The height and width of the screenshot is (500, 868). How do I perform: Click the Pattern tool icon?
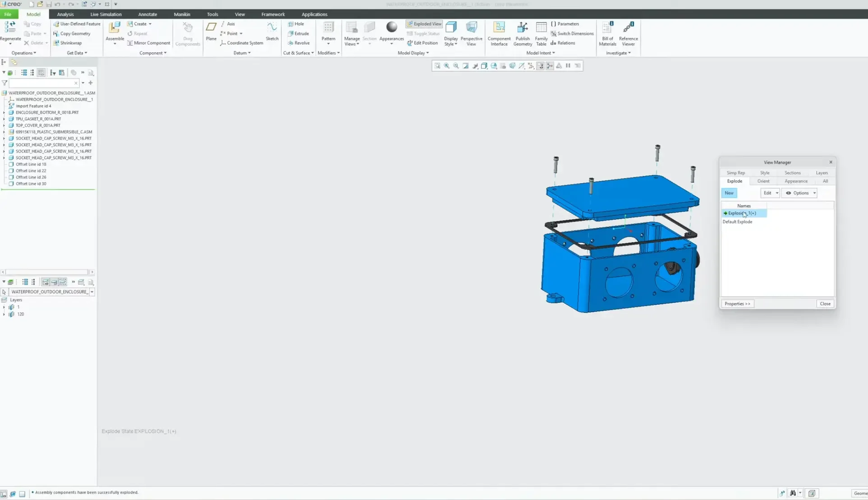point(328,28)
